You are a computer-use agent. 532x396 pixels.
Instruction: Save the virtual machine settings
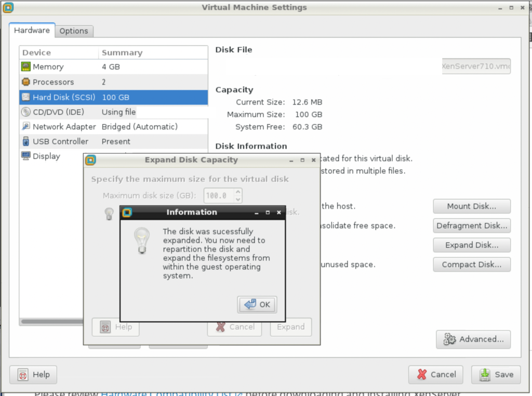496,375
